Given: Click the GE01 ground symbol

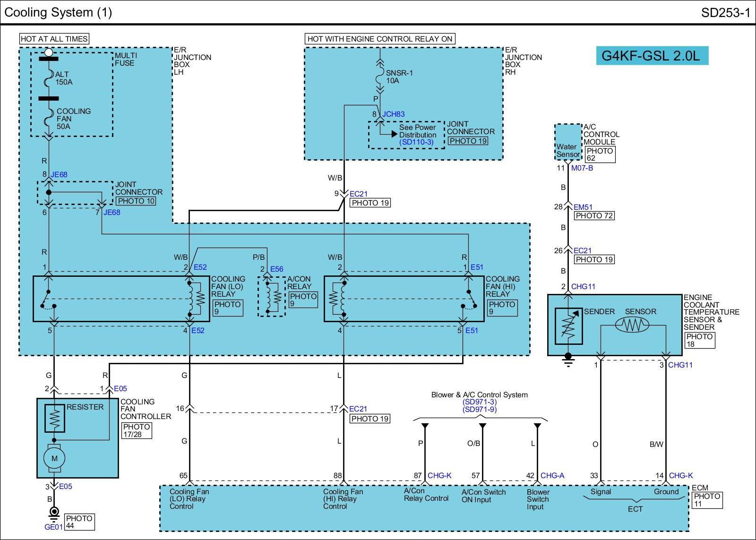Looking at the screenshot, I should (54, 512).
